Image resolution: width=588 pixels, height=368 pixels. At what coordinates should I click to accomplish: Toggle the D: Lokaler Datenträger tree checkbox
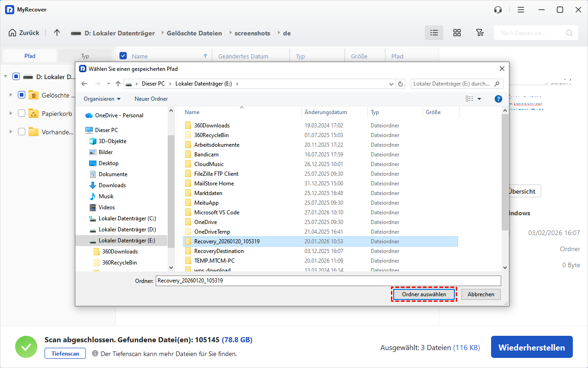coord(16,77)
